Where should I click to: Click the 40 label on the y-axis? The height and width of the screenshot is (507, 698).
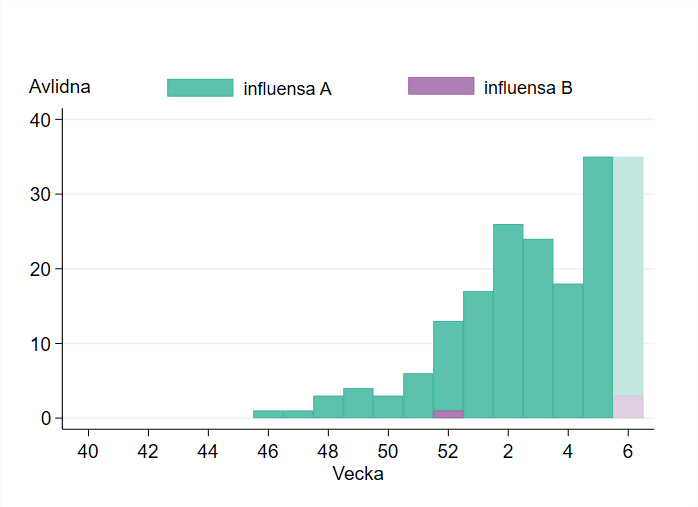coord(40,120)
